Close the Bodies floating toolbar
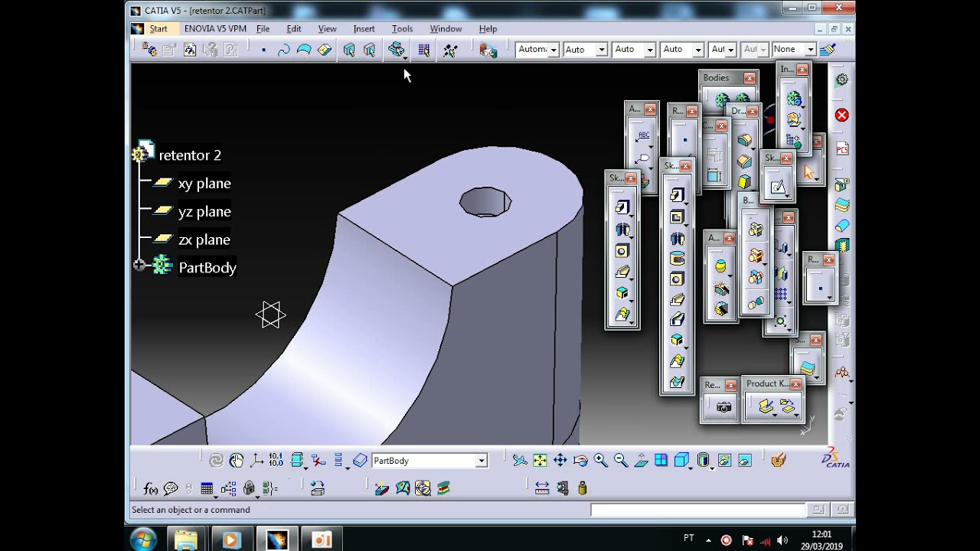 click(750, 78)
